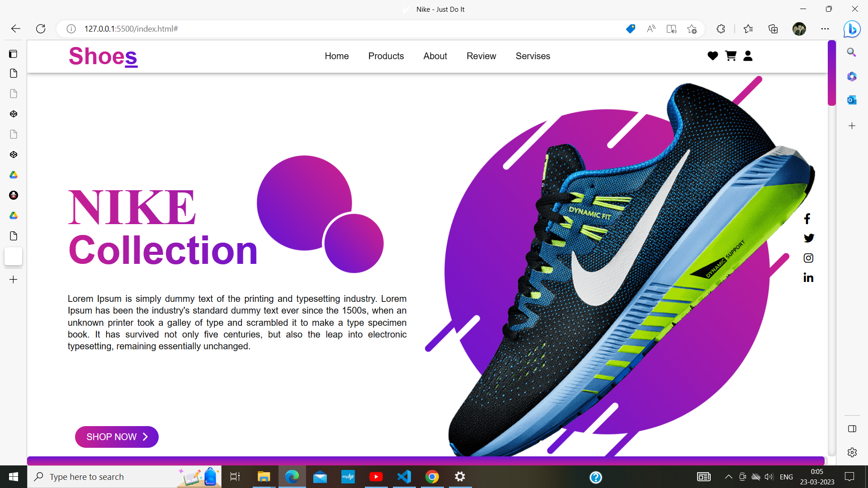Click inside the address bar
Viewport: 868px width, 488px height.
(x=316, y=28)
